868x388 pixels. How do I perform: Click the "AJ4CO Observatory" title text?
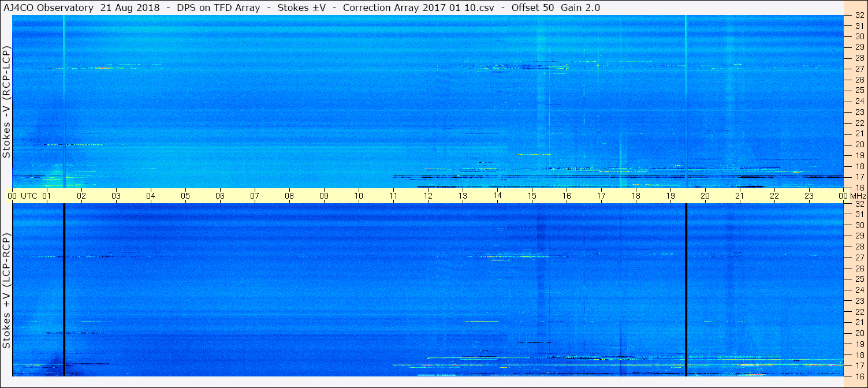coord(47,8)
